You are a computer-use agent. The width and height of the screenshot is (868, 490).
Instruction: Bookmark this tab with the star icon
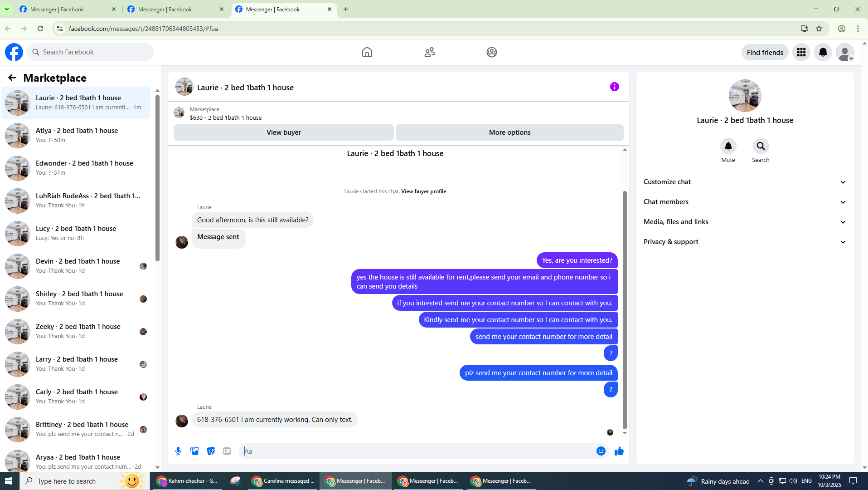click(x=819, y=29)
